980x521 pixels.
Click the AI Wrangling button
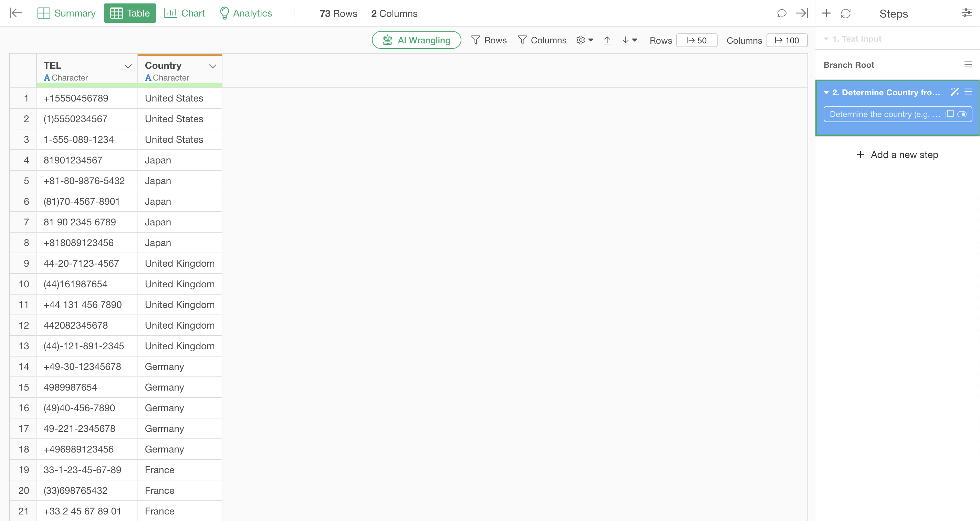click(x=416, y=40)
